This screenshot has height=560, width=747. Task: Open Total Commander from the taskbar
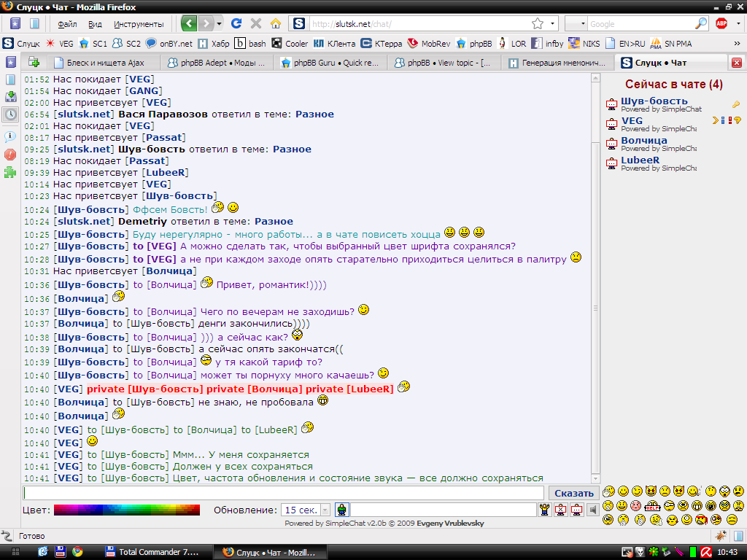150,552
